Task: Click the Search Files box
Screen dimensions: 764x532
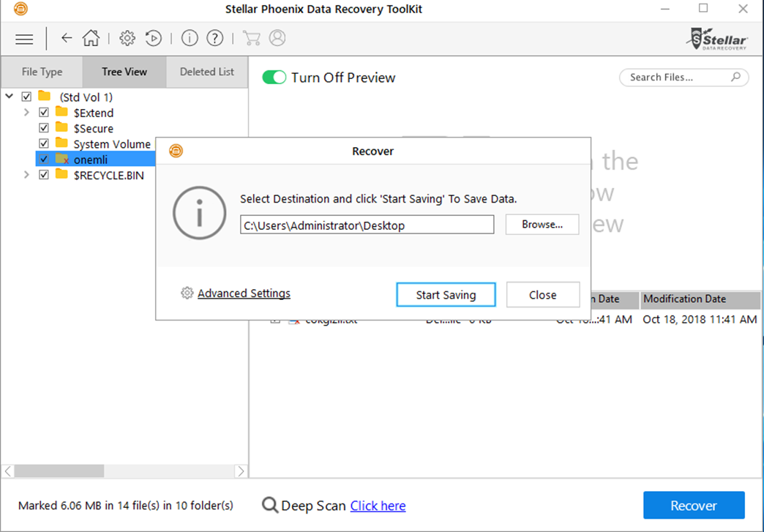Action: [684, 78]
